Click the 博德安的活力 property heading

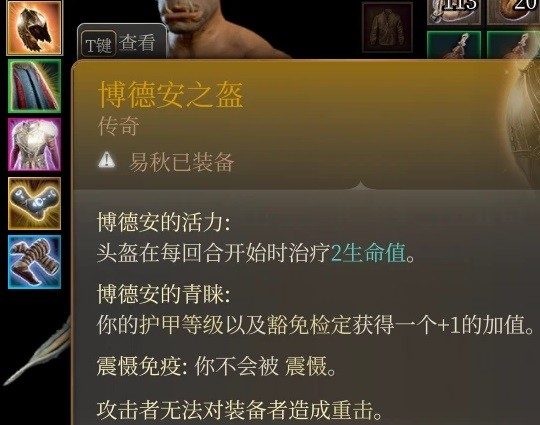pyautogui.click(x=164, y=222)
